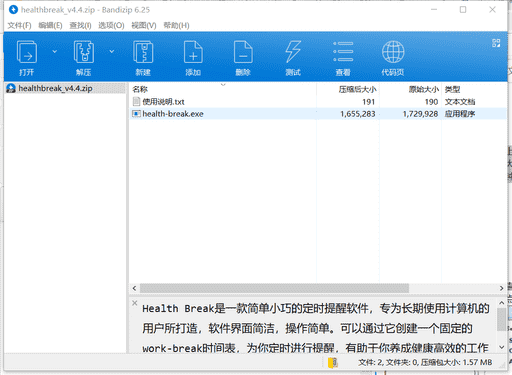Click the New archive (新建) icon

pos(143,52)
